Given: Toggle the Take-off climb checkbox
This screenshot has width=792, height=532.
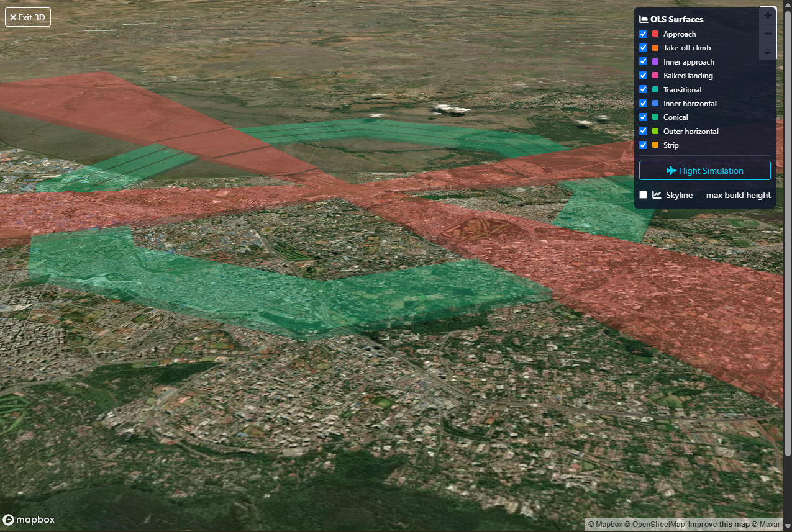Looking at the screenshot, I should (x=644, y=48).
